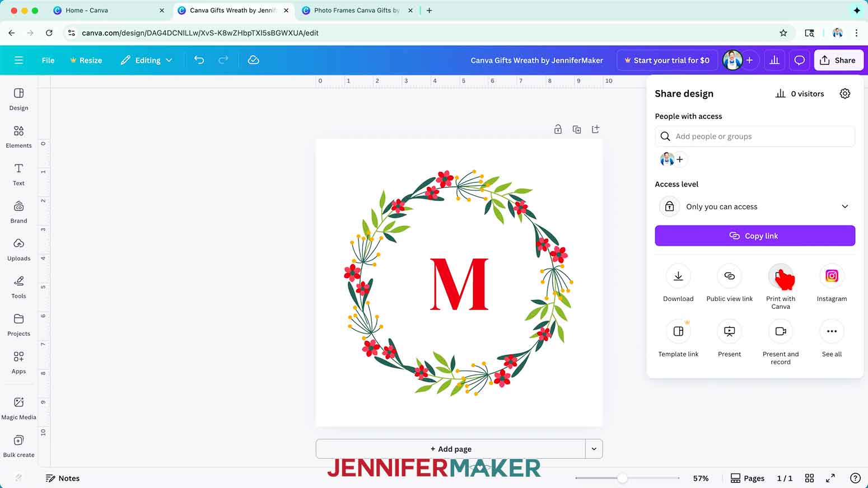Screen dimensions: 868x488
Task: Click the 57% zoom level
Action: 701,478
